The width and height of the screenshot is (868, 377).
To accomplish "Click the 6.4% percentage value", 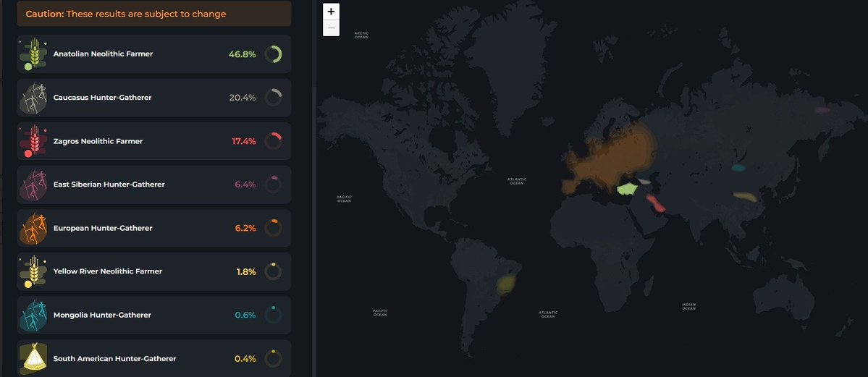I will [245, 185].
